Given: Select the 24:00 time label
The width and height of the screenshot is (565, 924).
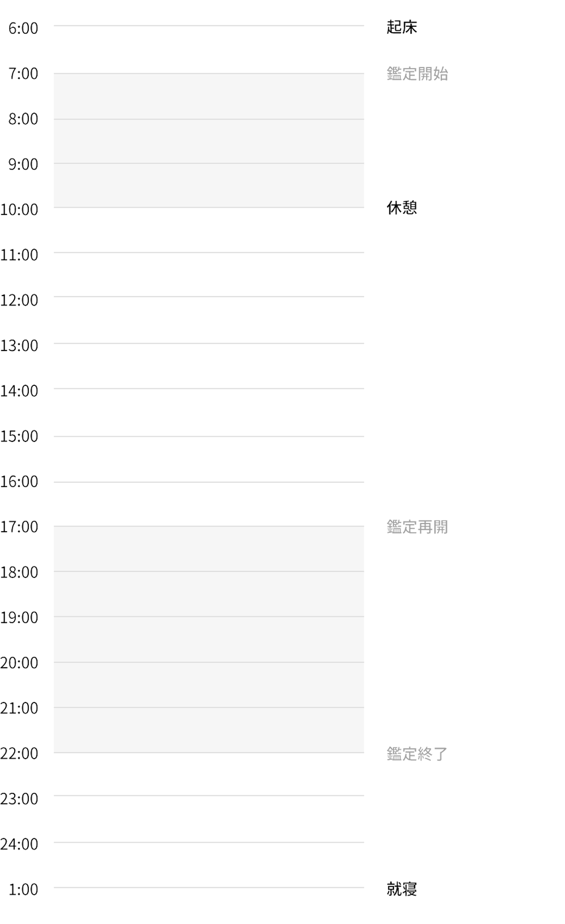Looking at the screenshot, I should (19, 844).
